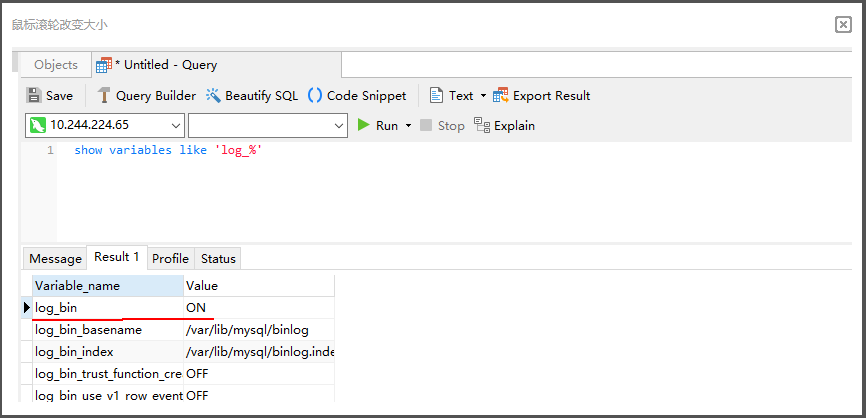Click the Text document icon
Viewport: 866px width, 418px height.
tap(436, 96)
